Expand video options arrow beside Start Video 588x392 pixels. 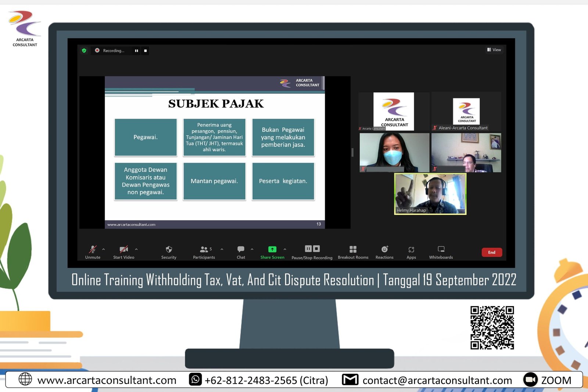[136, 249]
